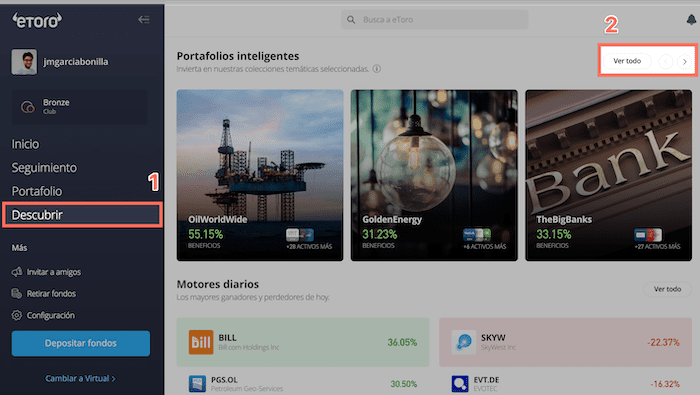
Task: Click the -16.32% value for EVT.DE
Action: point(665,384)
